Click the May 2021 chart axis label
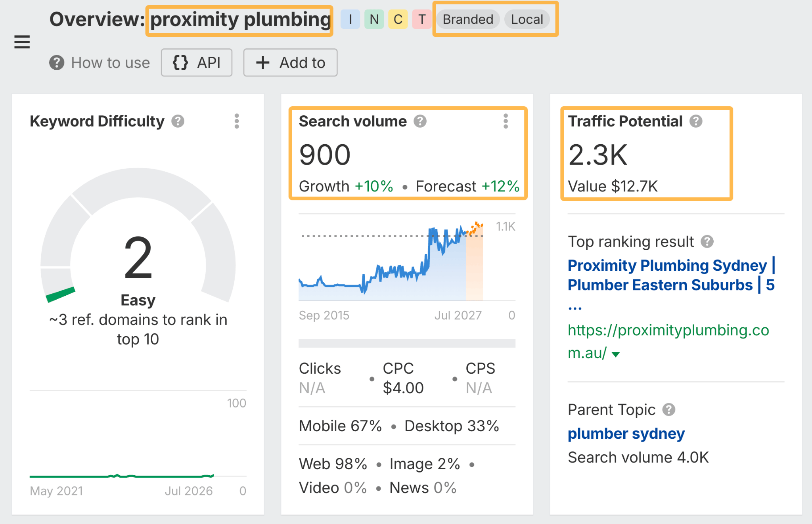The height and width of the screenshot is (524, 812). point(56,491)
